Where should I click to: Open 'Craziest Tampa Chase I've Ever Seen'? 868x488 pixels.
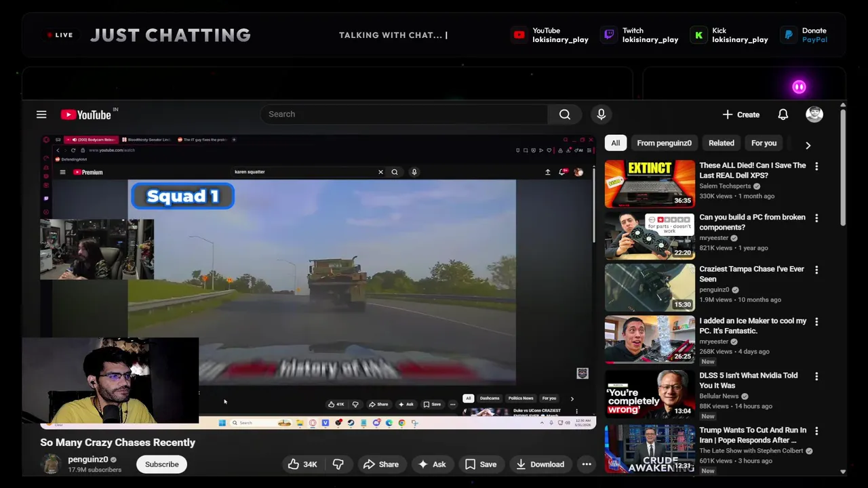click(x=751, y=274)
